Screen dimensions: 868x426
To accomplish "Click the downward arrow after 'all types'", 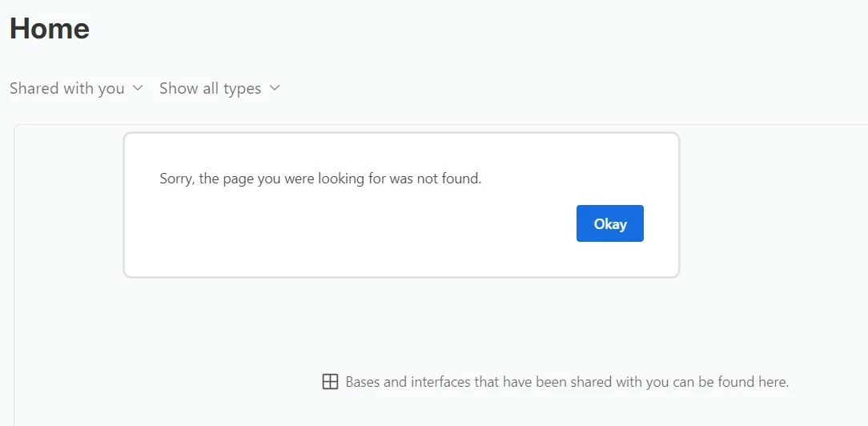I will (x=275, y=87).
